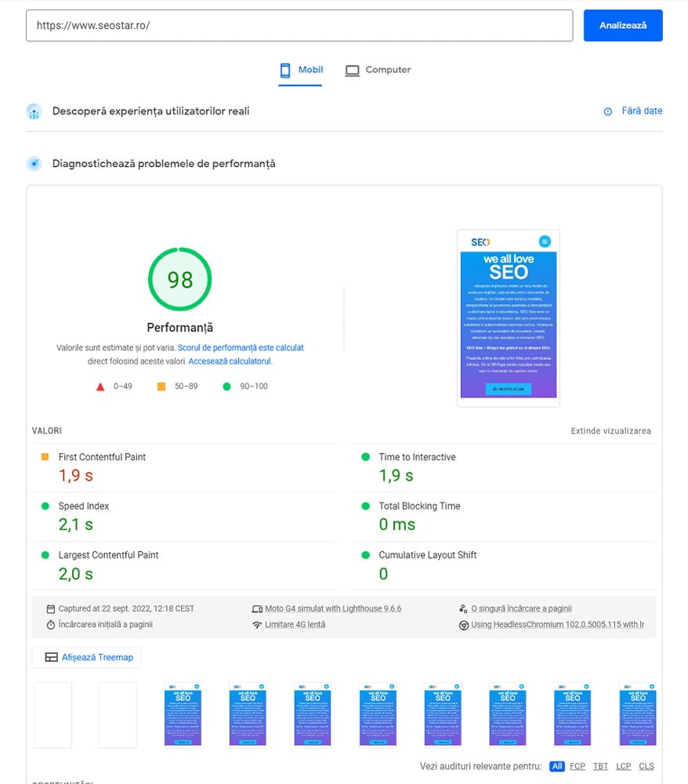Click the green circle 90–100 legend icon
Viewport: 688px width, 784px height.
[x=226, y=387]
